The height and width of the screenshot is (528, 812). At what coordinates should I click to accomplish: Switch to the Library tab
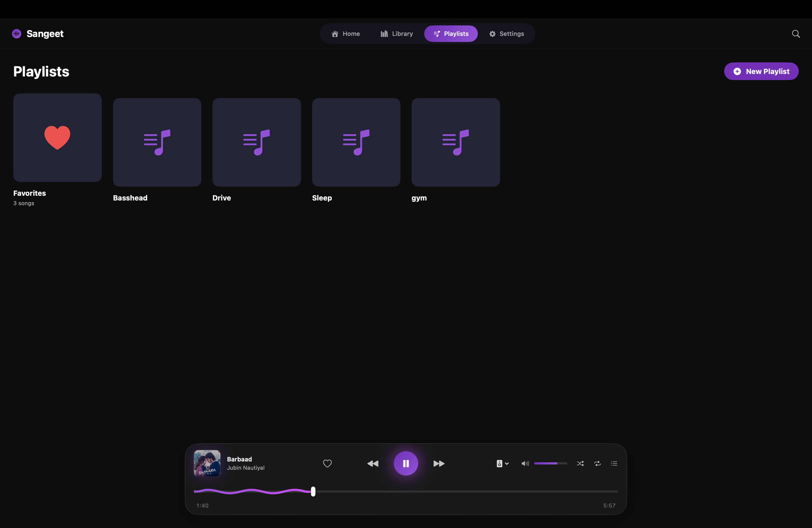(x=397, y=34)
